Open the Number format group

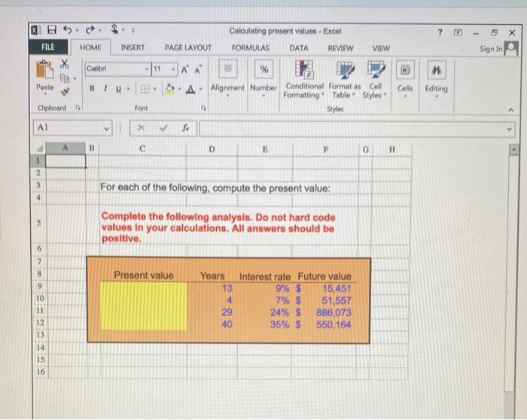click(x=263, y=79)
